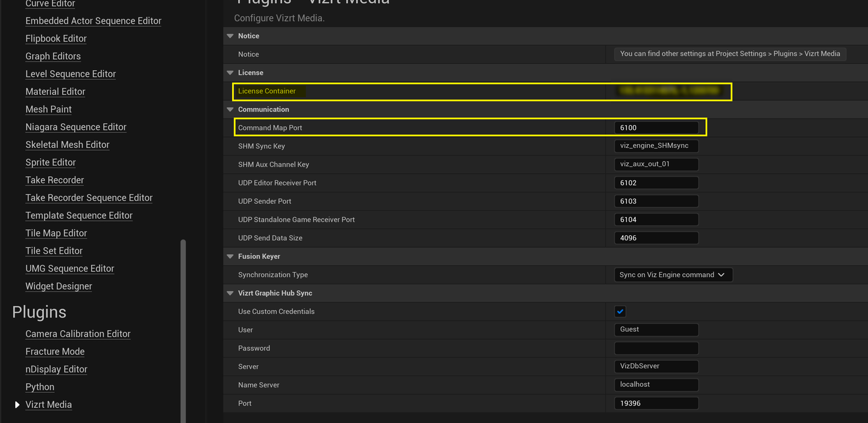Collapse the Notice section triangle
868x423 pixels.
coord(230,36)
